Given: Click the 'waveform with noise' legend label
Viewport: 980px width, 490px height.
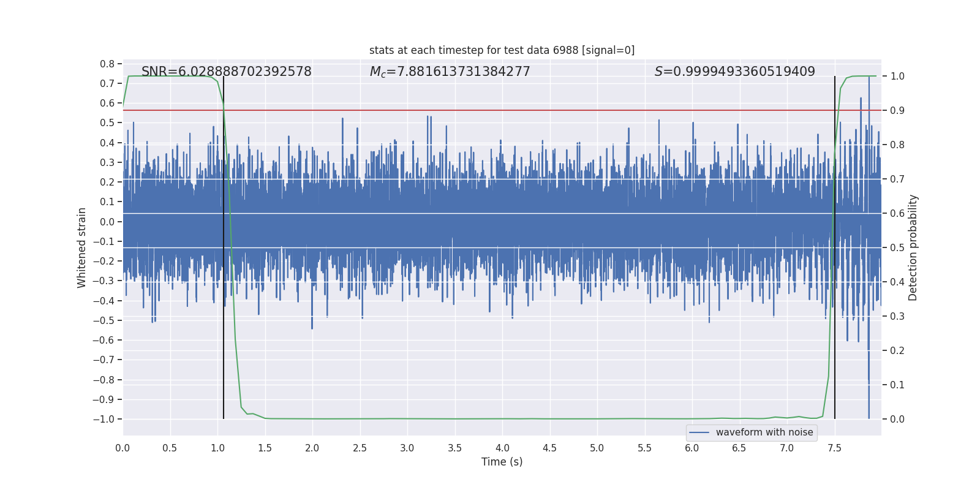Looking at the screenshot, I should click(764, 432).
